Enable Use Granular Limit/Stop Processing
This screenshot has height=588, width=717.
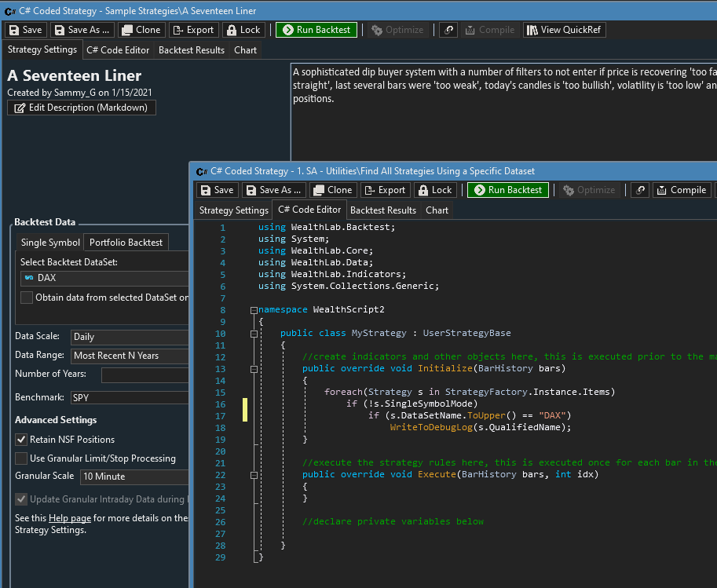click(22, 458)
